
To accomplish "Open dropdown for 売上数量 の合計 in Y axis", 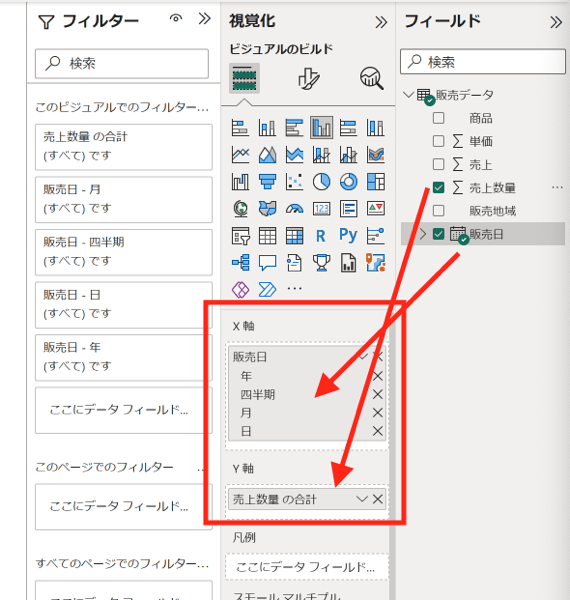I will tap(362, 499).
